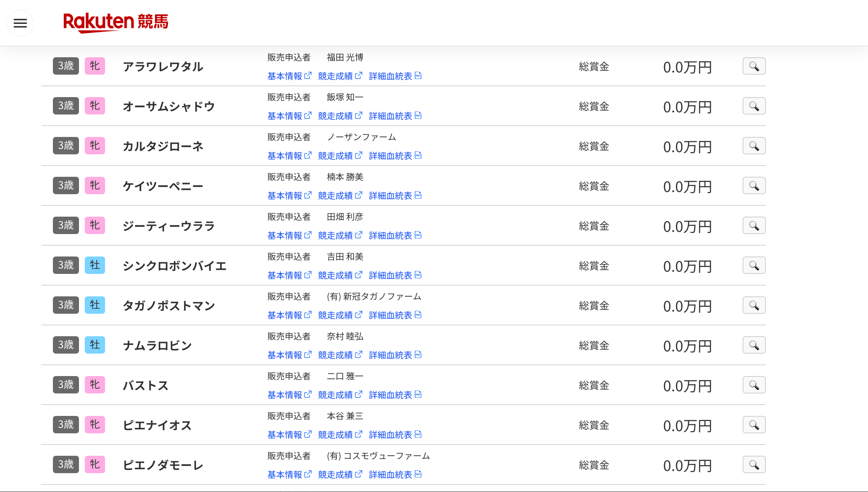The width and height of the screenshot is (868, 492).
Task: Open the Rakuten 競馬 logo homepage
Action: pos(116,23)
